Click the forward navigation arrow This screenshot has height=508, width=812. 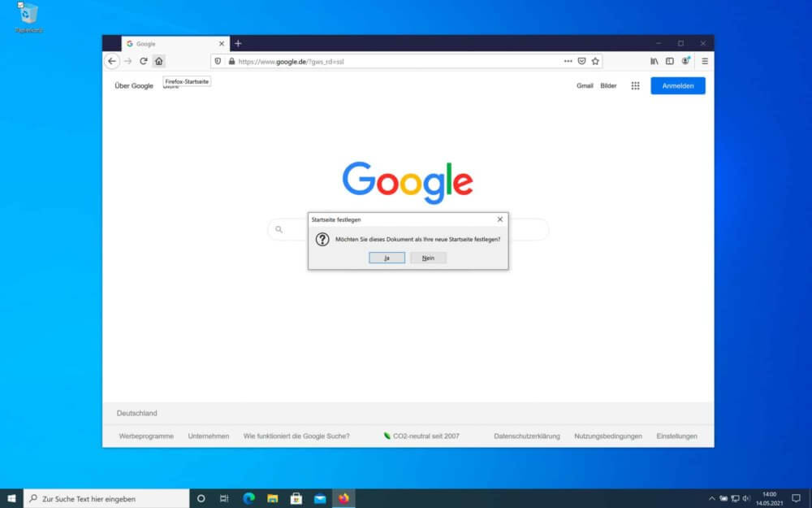128,61
